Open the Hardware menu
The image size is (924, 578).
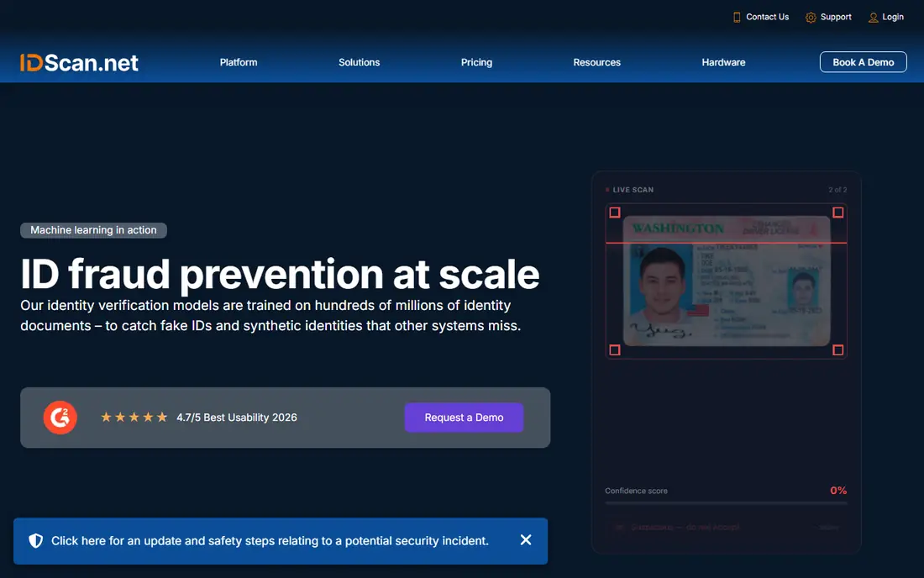pos(723,62)
